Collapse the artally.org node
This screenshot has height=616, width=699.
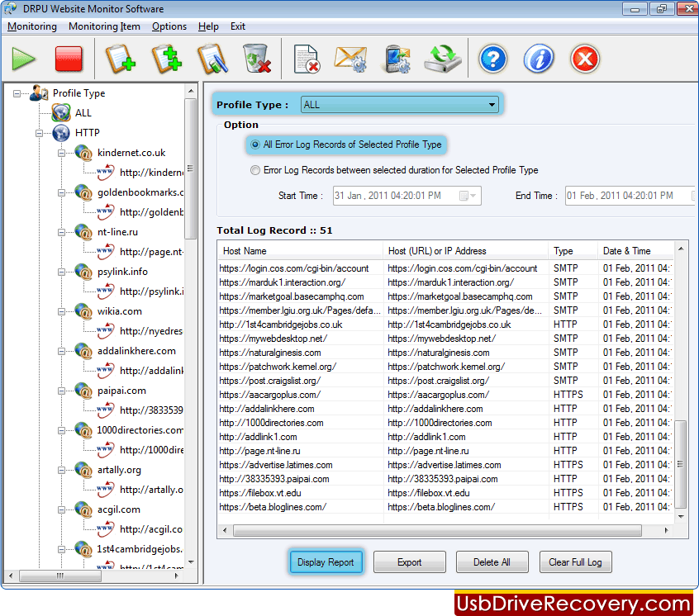61,471
